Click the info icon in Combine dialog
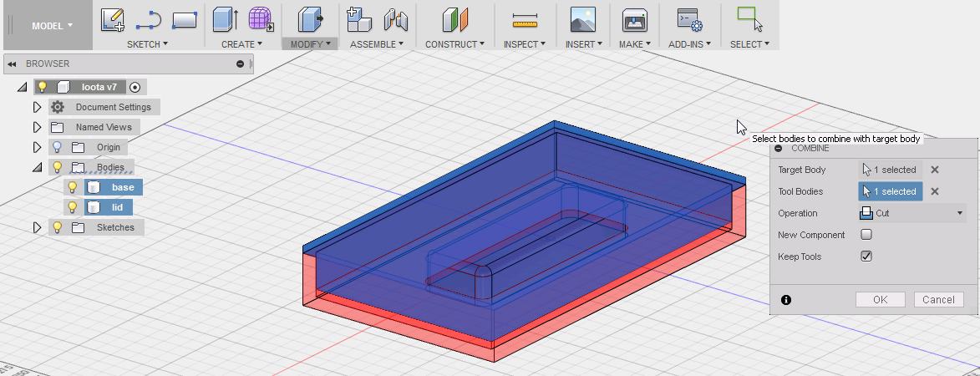The width and height of the screenshot is (980, 376). pyautogui.click(x=786, y=300)
